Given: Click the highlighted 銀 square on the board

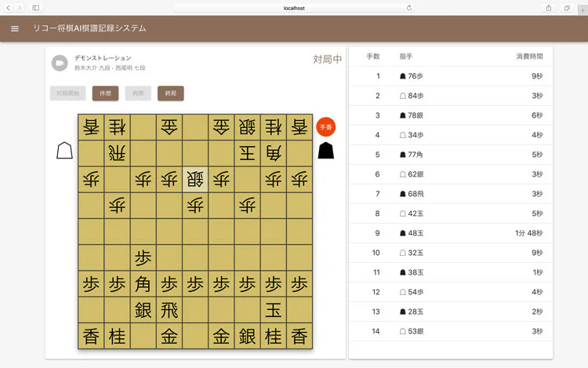Looking at the screenshot, I should [x=195, y=179].
